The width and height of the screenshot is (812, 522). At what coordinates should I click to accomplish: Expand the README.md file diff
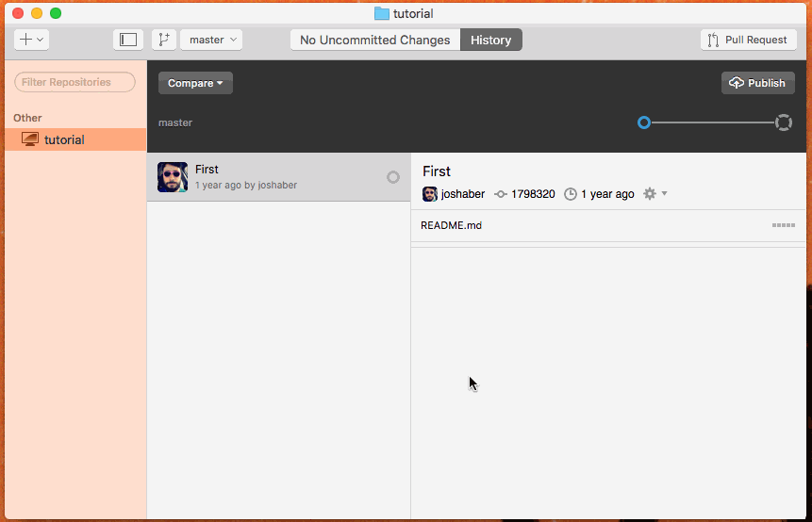click(x=608, y=225)
